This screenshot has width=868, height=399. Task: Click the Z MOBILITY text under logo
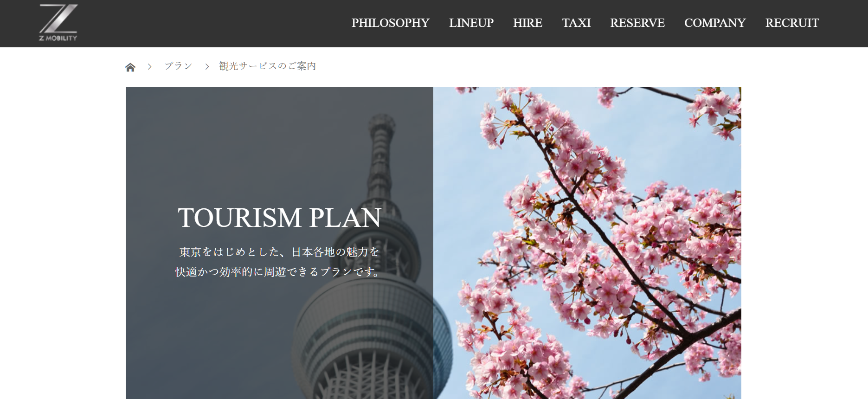point(58,38)
